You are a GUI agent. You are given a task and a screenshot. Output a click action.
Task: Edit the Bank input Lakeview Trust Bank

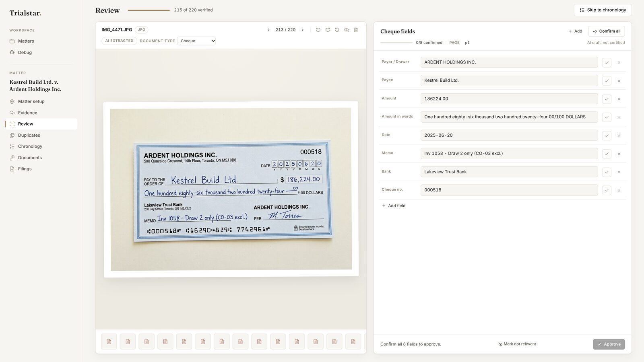pyautogui.click(x=509, y=172)
